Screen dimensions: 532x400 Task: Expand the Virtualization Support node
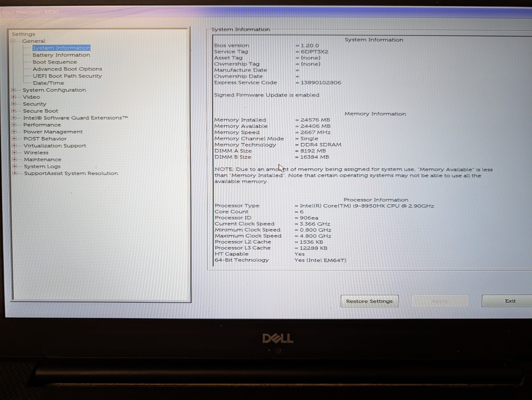point(14,146)
